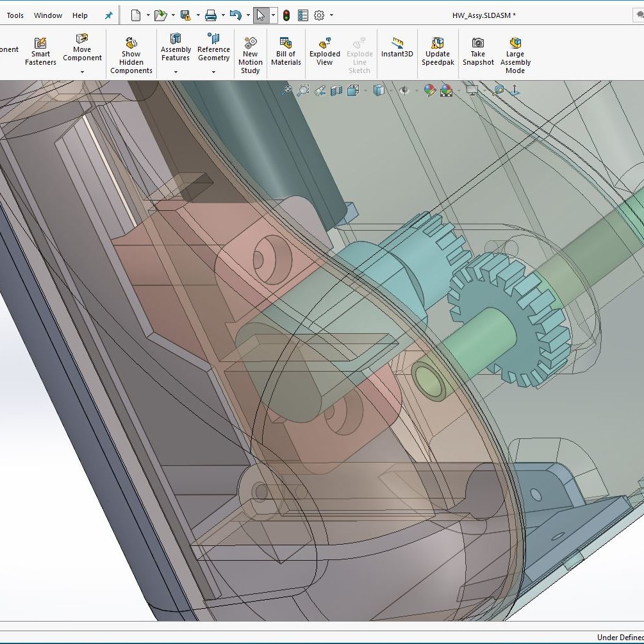Click the Exploded View tool

click(324, 52)
